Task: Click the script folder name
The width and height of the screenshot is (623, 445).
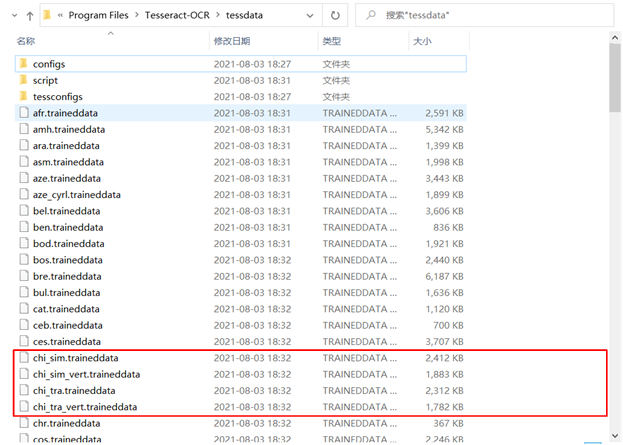Action: 45,80
